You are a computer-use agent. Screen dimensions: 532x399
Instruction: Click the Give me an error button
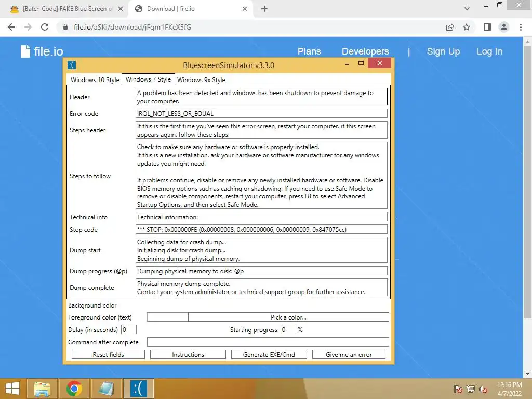(349, 354)
